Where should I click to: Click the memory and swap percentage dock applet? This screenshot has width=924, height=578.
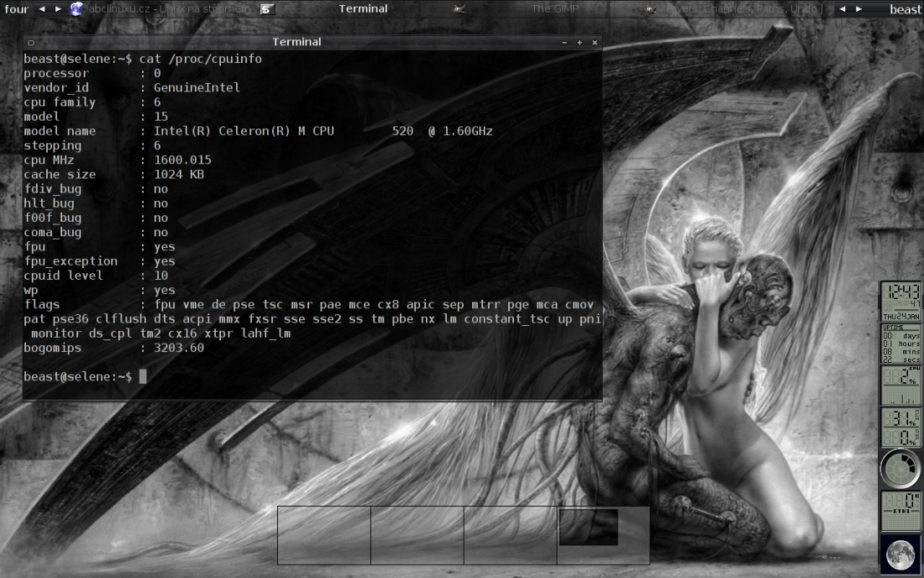900,427
